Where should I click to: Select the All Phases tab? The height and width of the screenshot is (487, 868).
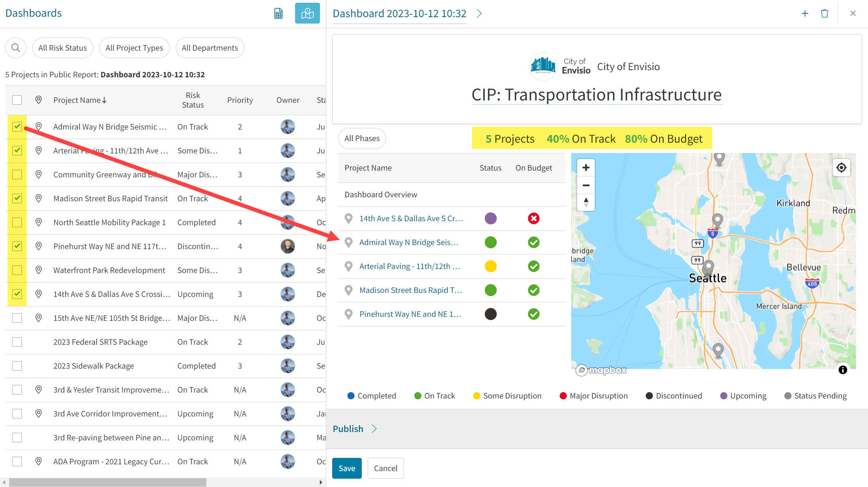coord(362,138)
